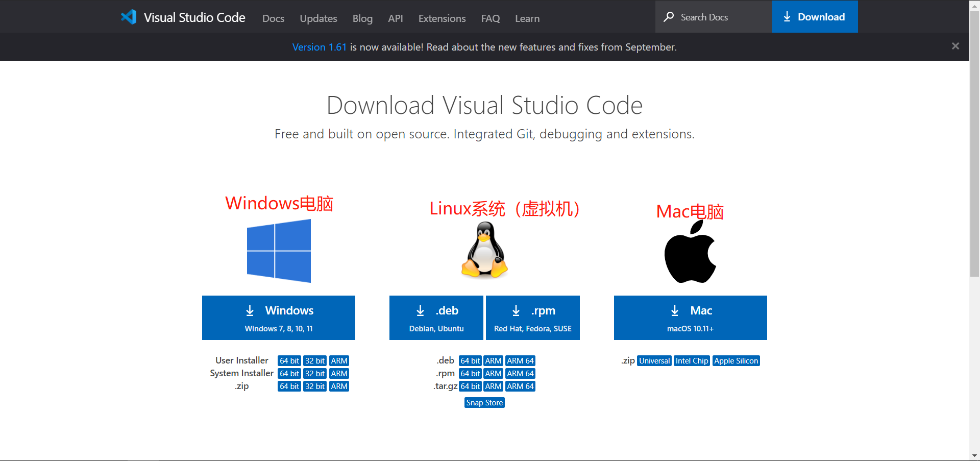Open the Extensions page from the navigation
980x461 pixels.
[442, 18]
